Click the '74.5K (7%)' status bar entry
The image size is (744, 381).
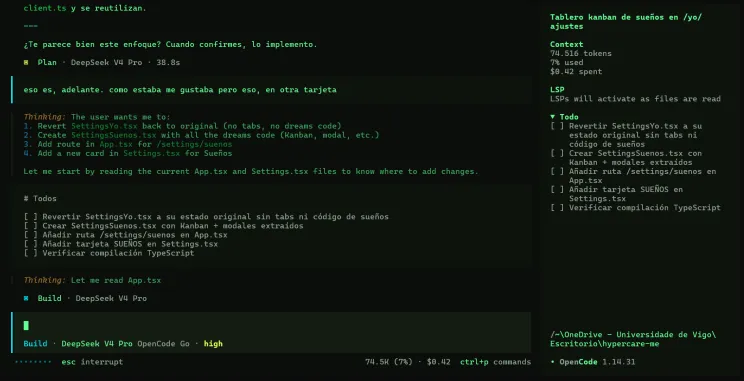389,362
